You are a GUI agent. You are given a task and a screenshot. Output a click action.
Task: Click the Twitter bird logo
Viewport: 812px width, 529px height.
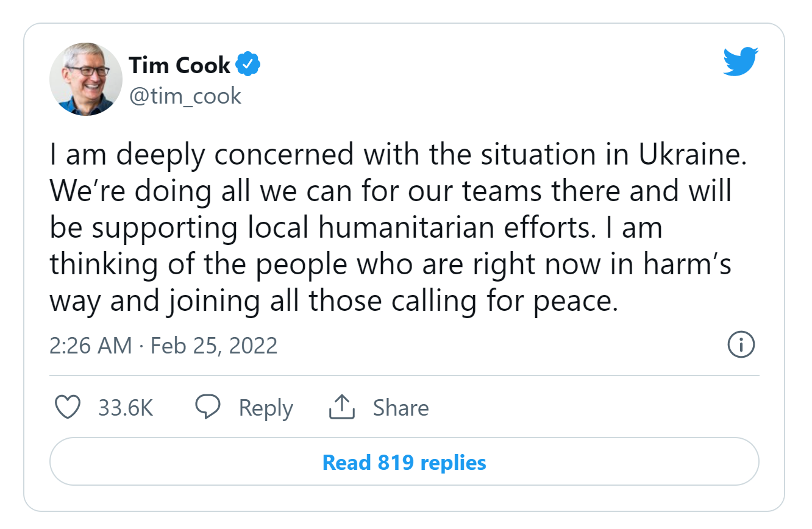click(x=740, y=62)
